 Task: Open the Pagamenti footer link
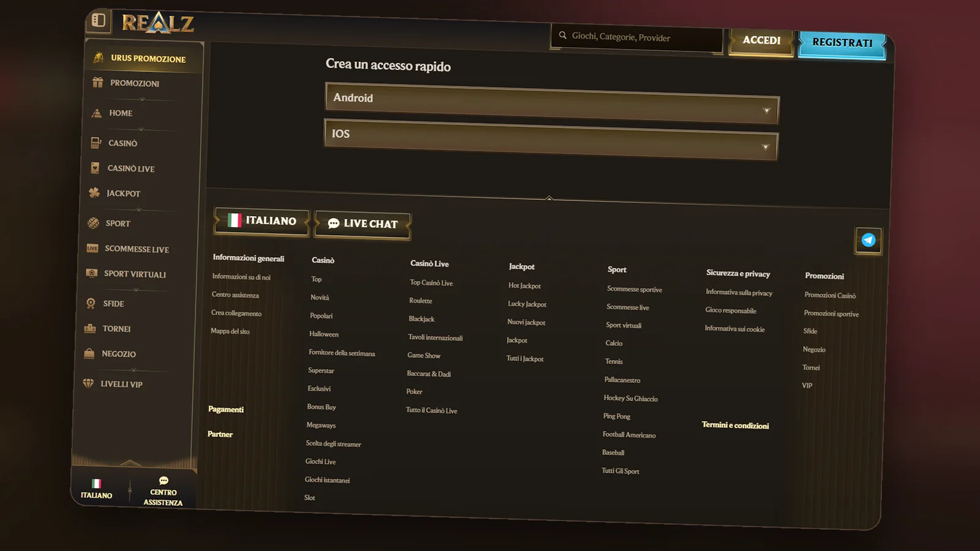tap(226, 410)
